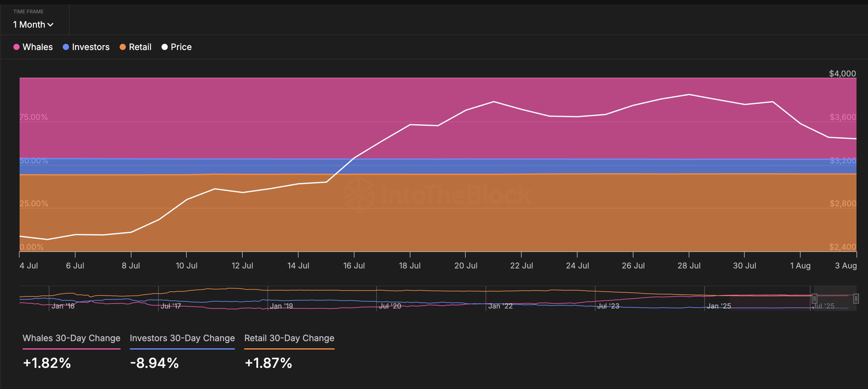The width and height of the screenshot is (868, 389).
Task: Click the right range navigator handle
Action: click(x=856, y=298)
